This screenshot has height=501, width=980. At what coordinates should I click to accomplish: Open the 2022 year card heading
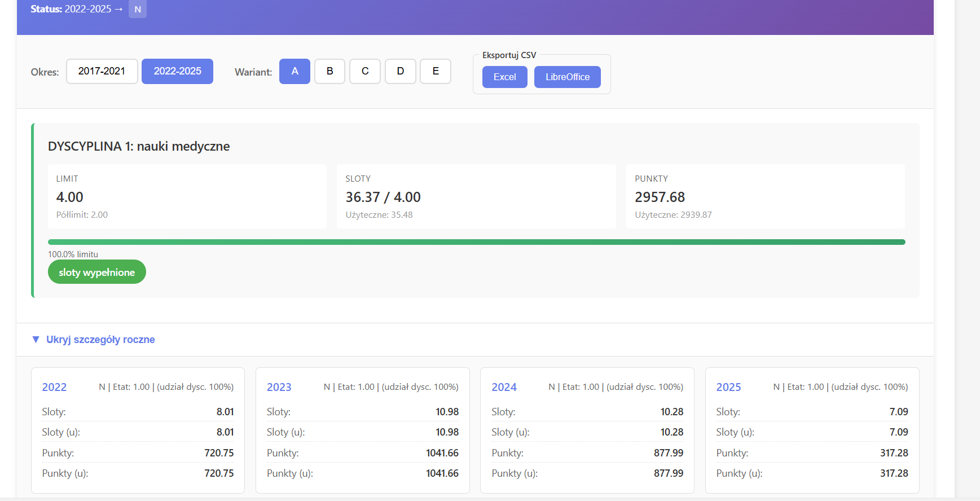(x=54, y=387)
